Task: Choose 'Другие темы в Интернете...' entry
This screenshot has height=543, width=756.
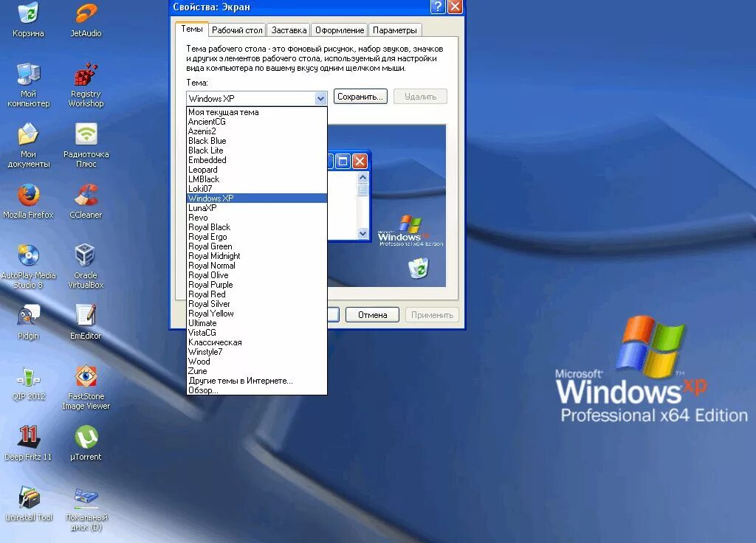Action: (x=256, y=381)
